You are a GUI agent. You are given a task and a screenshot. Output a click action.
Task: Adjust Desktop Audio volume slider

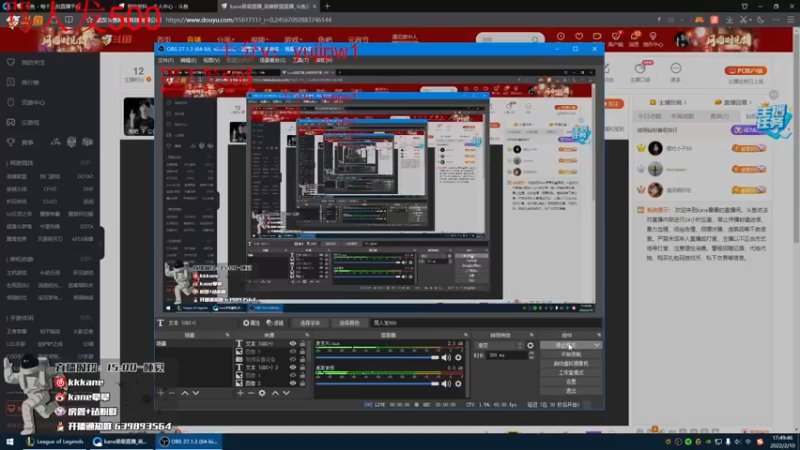(x=377, y=384)
